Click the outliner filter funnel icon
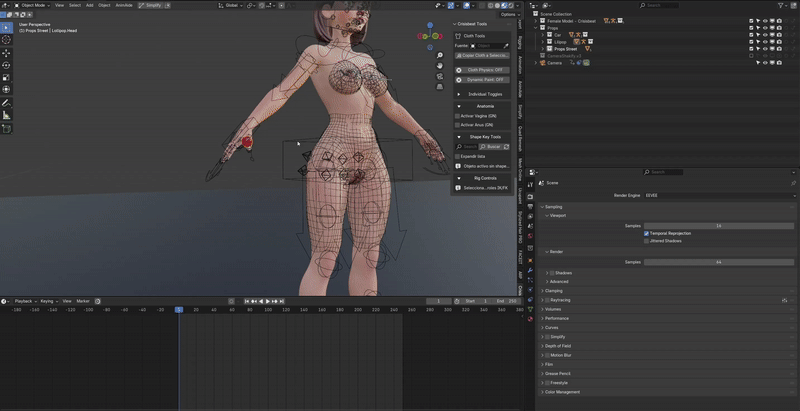 (x=781, y=5)
